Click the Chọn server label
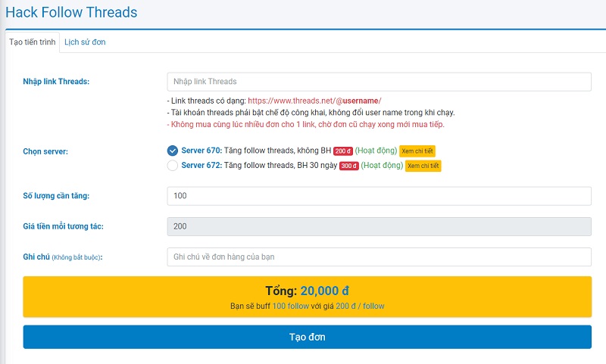The width and height of the screenshot is (606, 364). click(x=45, y=151)
